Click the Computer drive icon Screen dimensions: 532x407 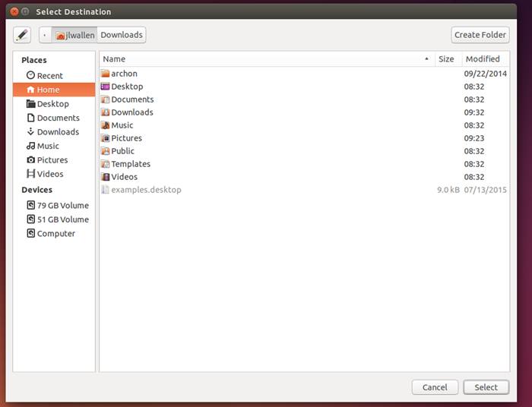(30, 233)
